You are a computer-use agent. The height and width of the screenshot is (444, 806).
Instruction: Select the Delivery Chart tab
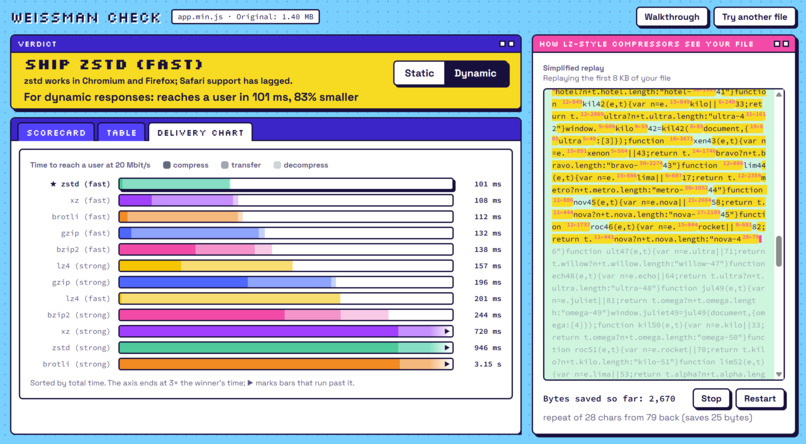(x=200, y=133)
